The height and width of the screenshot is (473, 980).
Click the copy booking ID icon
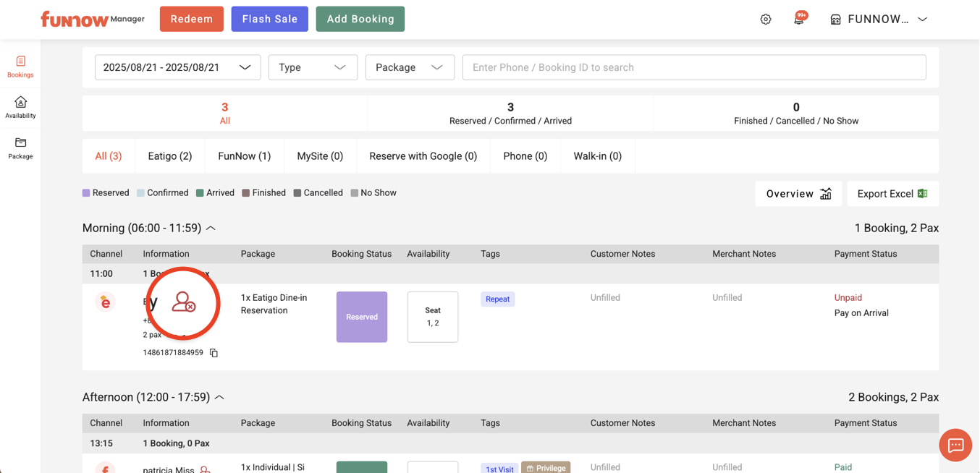[x=214, y=353]
